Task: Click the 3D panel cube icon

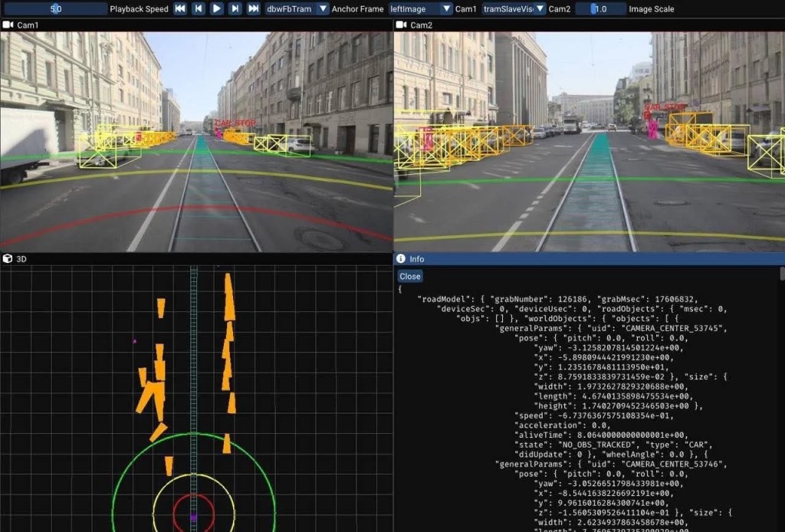Action: (x=8, y=258)
